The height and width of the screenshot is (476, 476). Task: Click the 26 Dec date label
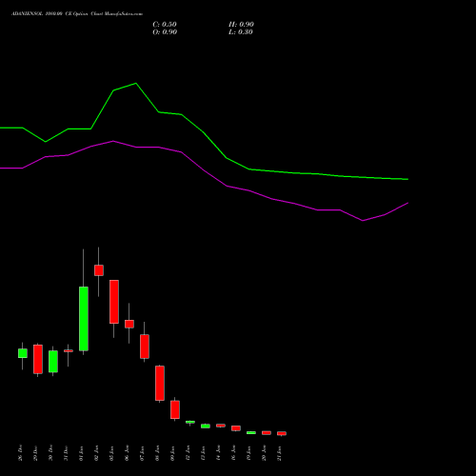pyautogui.click(x=20, y=453)
